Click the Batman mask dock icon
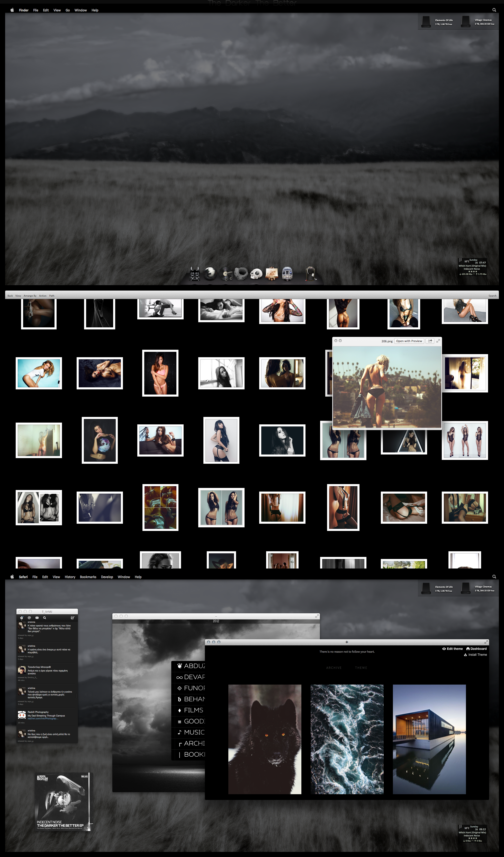This screenshot has width=504, height=857. click(x=195, y=273)
